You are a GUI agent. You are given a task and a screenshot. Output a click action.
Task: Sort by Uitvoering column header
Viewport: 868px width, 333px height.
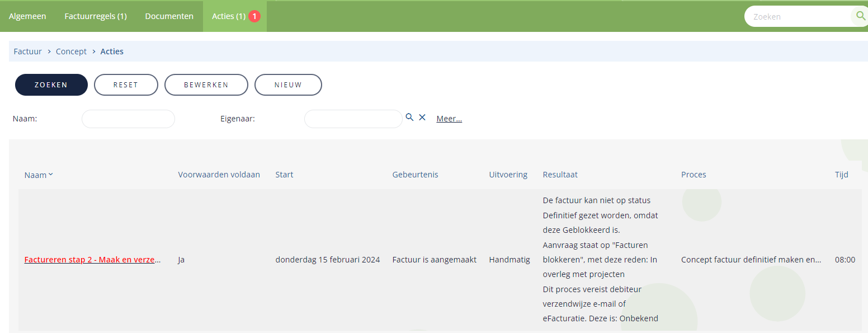(508, 175)
